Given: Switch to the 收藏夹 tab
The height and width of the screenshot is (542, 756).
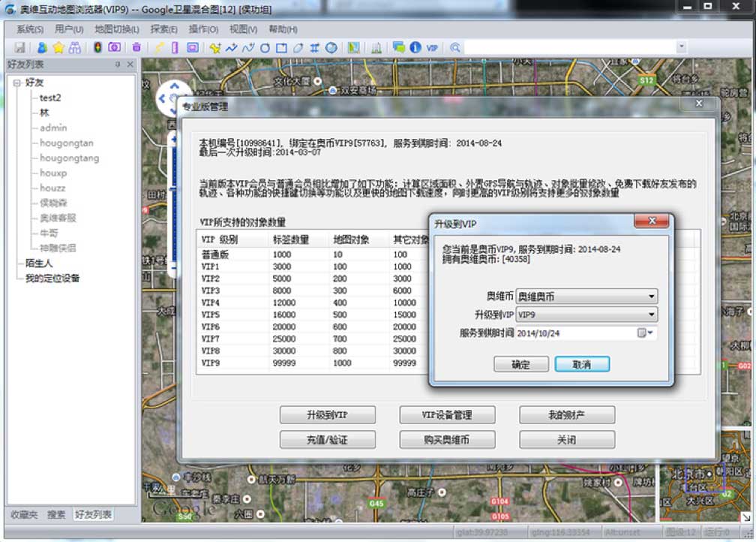Looking at the screenshot, I should (23, 515).
